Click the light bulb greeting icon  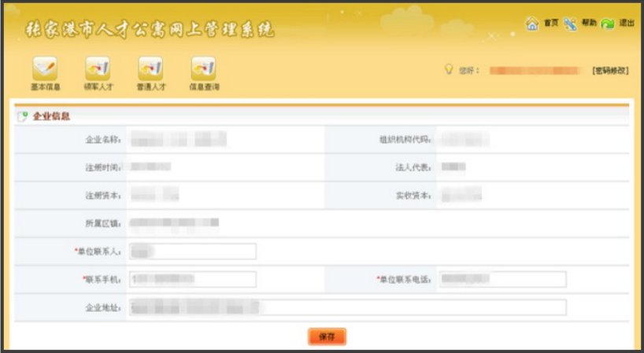click(448, 70)
